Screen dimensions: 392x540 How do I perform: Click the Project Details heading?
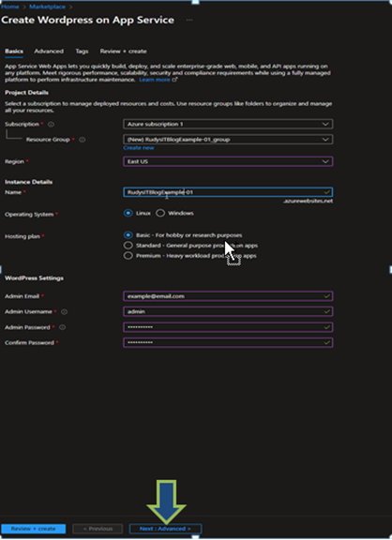click(x=26, y=92)
